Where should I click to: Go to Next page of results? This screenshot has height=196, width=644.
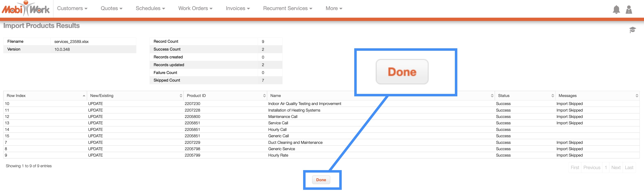click(x=616, y=167)
